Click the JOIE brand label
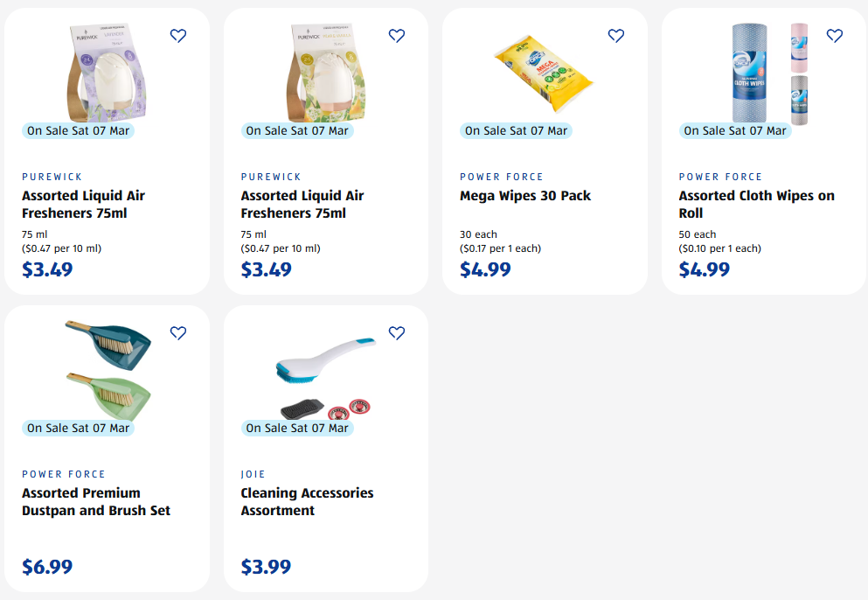868x600 pixels. (253, 474)
